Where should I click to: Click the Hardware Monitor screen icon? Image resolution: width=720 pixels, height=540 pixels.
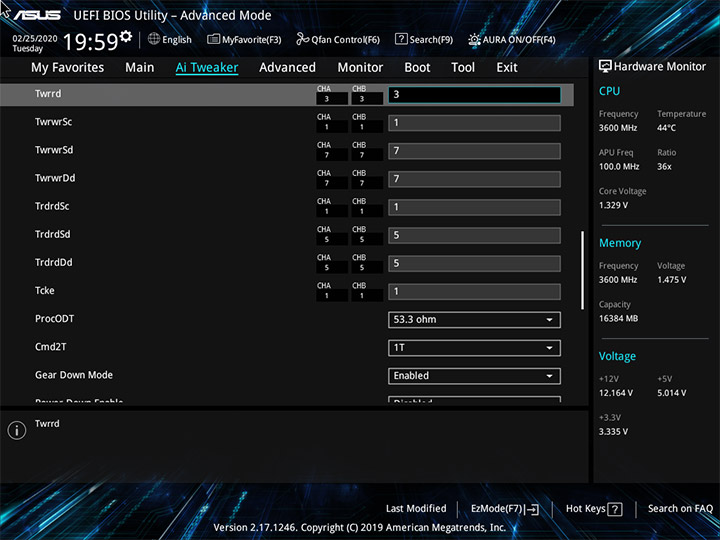click(605, 66)
